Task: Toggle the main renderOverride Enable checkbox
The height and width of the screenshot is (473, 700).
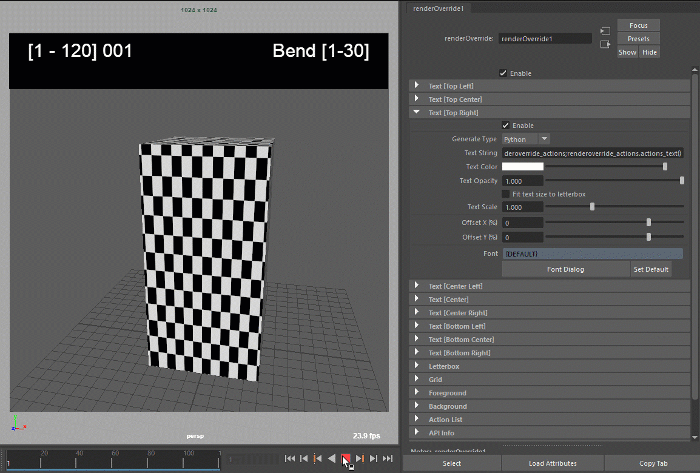Action: (x=502, y=73)
